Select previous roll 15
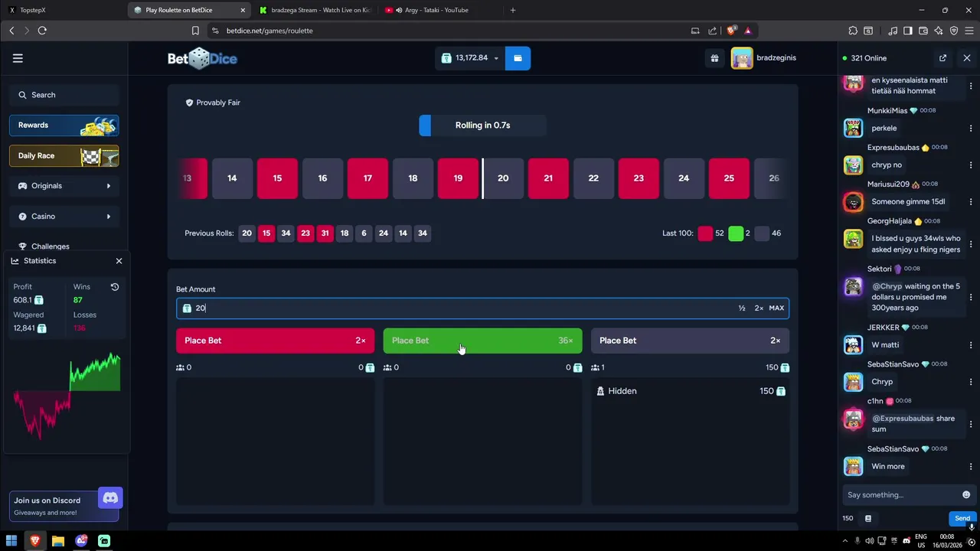The image size is (980, 551). click(266, 233)
